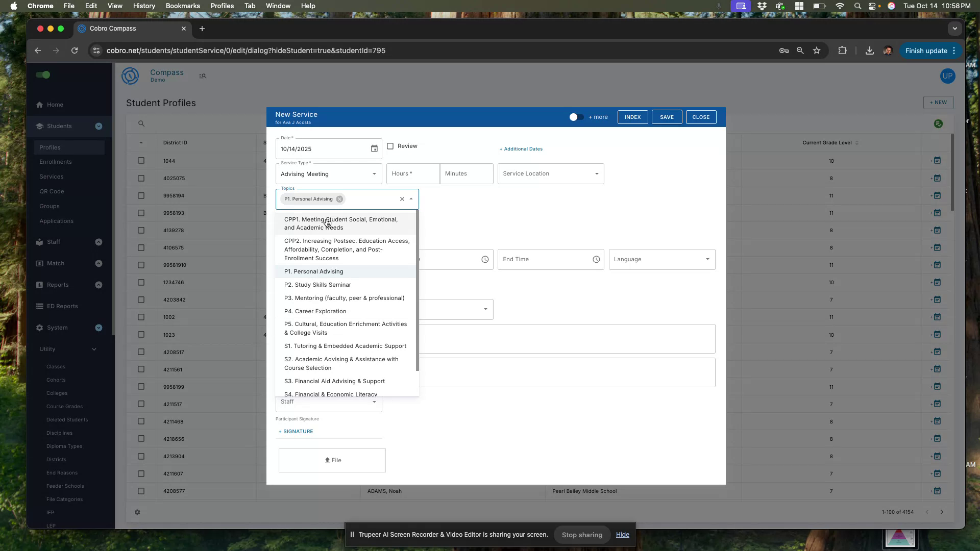Click the Students icon in the sidebar
Image resolution: width=980 pixels, height=551 pixels.
pyautogui.click(x=40, y=126)
